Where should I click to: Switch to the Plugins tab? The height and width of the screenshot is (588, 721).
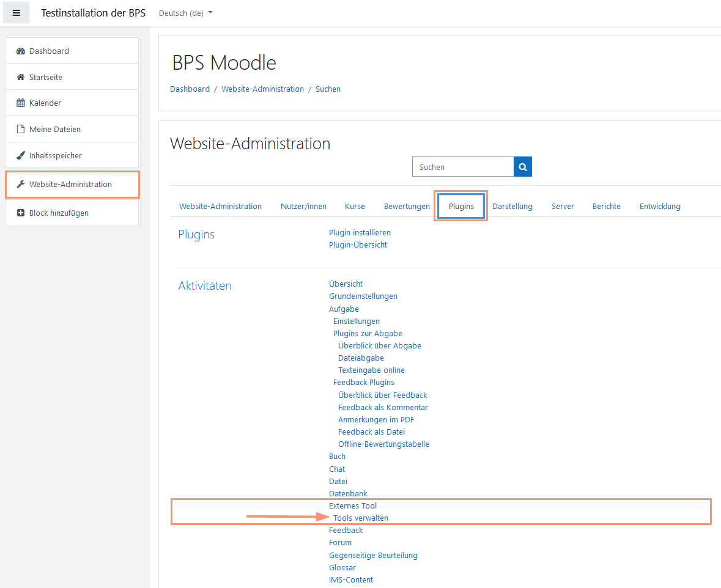coord(460,206)
